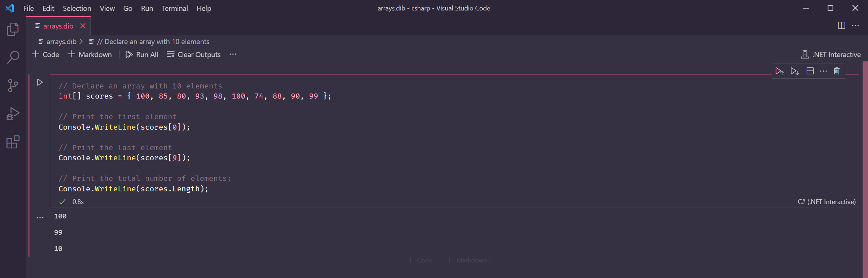Open the Run and Debug view
The image size is (868, 278).
coord(13,114)
